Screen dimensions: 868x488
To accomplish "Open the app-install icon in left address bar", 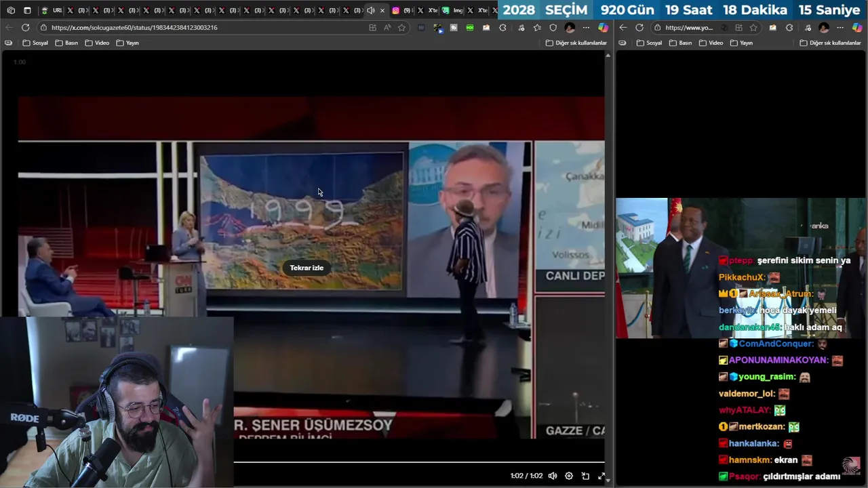I will 372,28.
